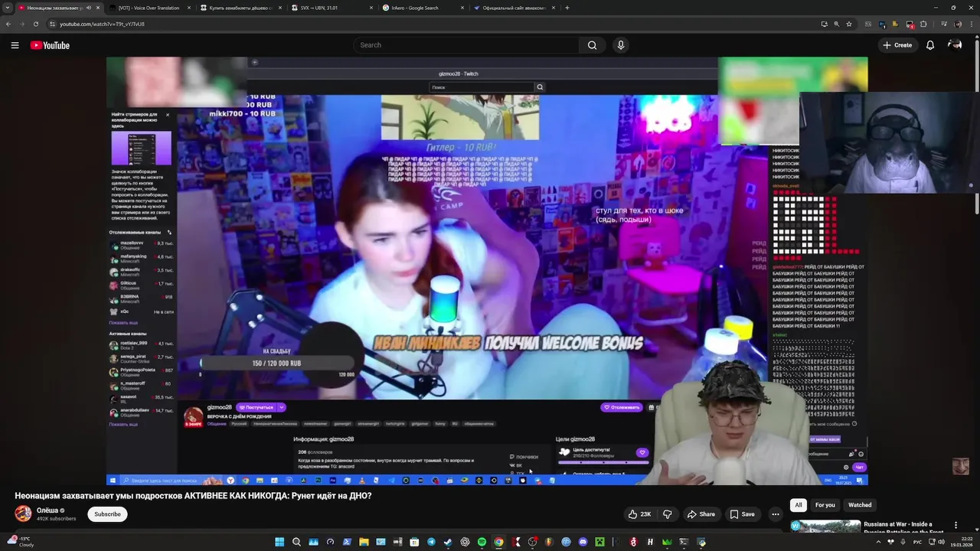
Task: Click into YouTube search field
Action: tap(465, 45)
